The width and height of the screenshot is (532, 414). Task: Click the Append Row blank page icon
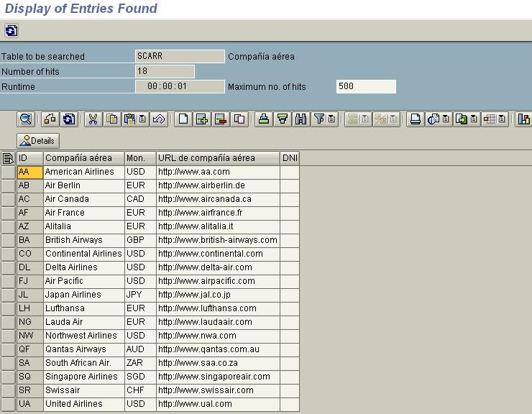click(x=183, y=119)
